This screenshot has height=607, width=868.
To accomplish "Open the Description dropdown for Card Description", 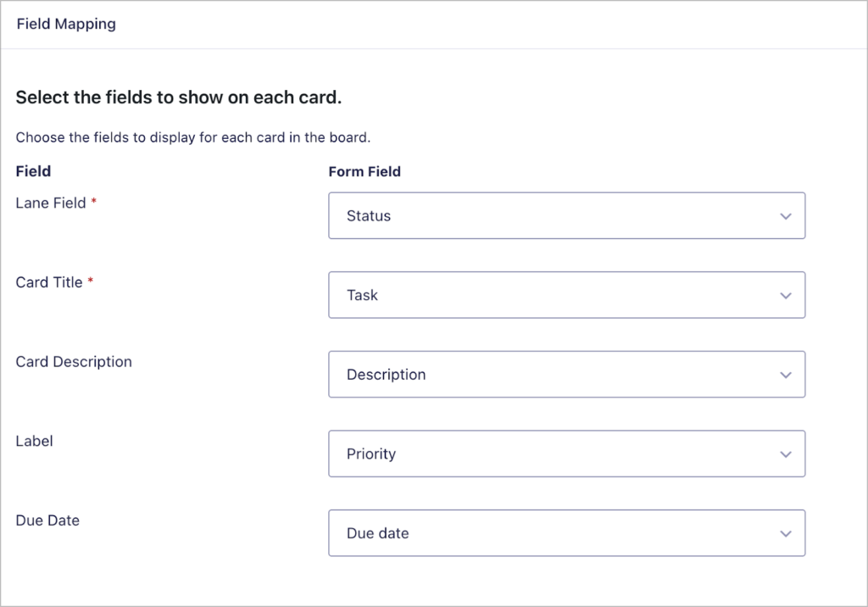I will click(x=566, y=374).
